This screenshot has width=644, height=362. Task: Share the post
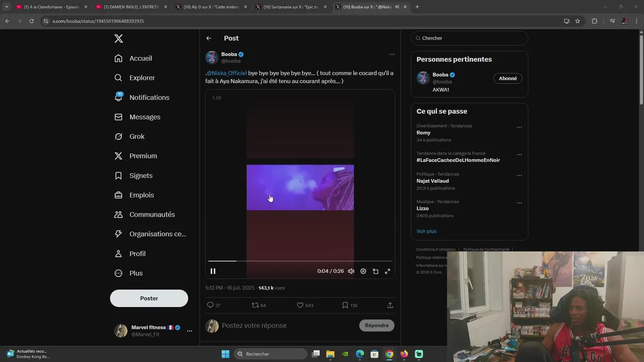[x=390, y=305]
